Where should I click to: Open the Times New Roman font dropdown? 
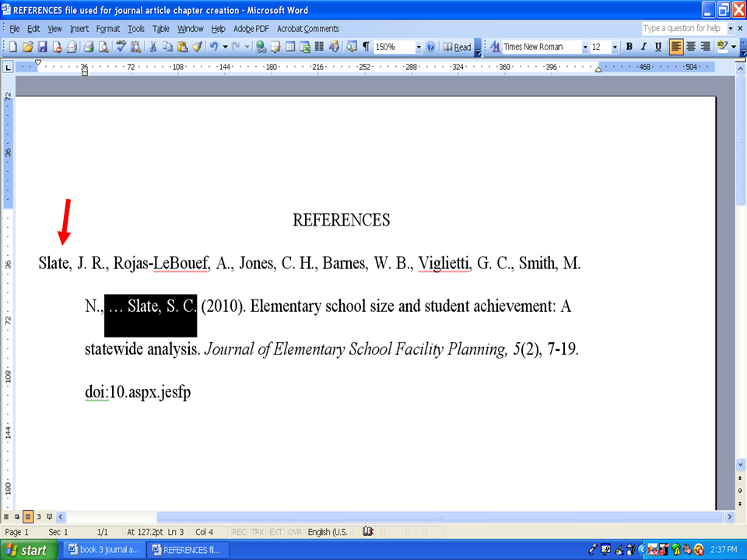click(585, 47)
